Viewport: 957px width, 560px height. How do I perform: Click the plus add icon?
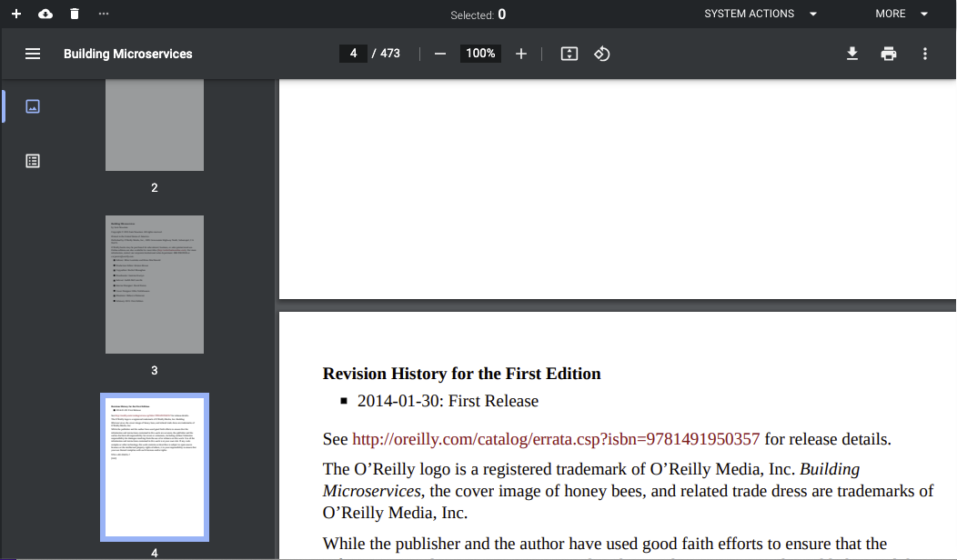coord(15,14)
